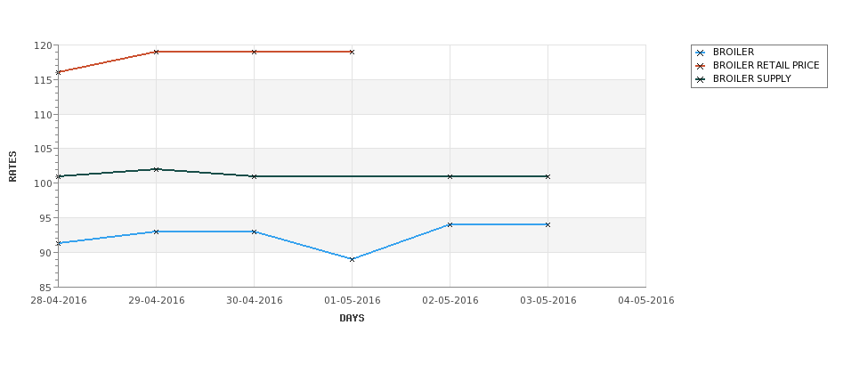Click retail price point at 28-04-2016

pyautogui.click(x=59, y=72)
